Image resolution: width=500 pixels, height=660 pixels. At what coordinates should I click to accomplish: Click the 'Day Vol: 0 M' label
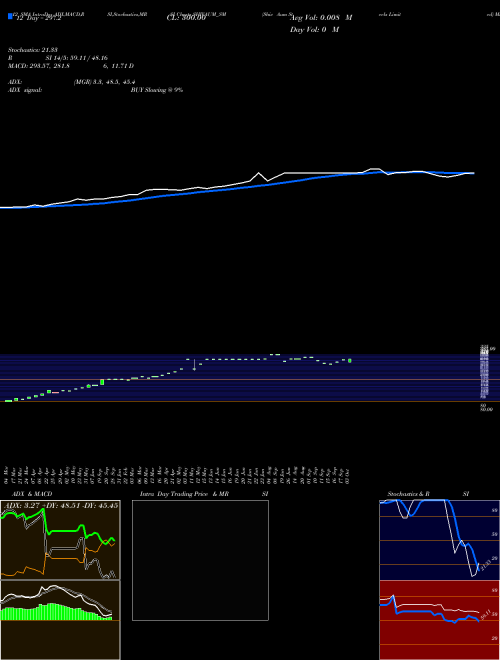click(314, 29)
